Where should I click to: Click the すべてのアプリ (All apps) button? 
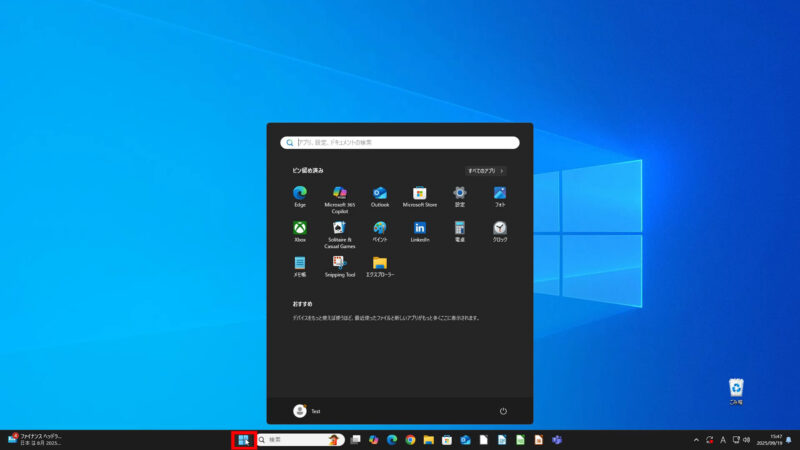click(485, 171)
